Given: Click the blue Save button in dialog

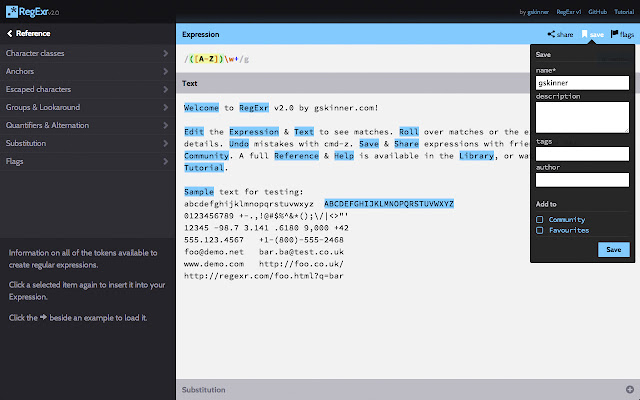Looking at the screenshot, I should (x=613, y=249).
